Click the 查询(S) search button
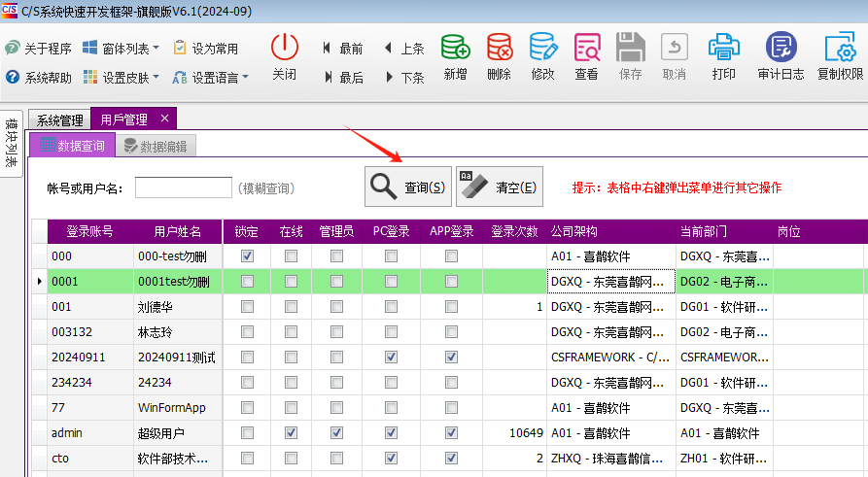868x477 pixels. point(408,187)
